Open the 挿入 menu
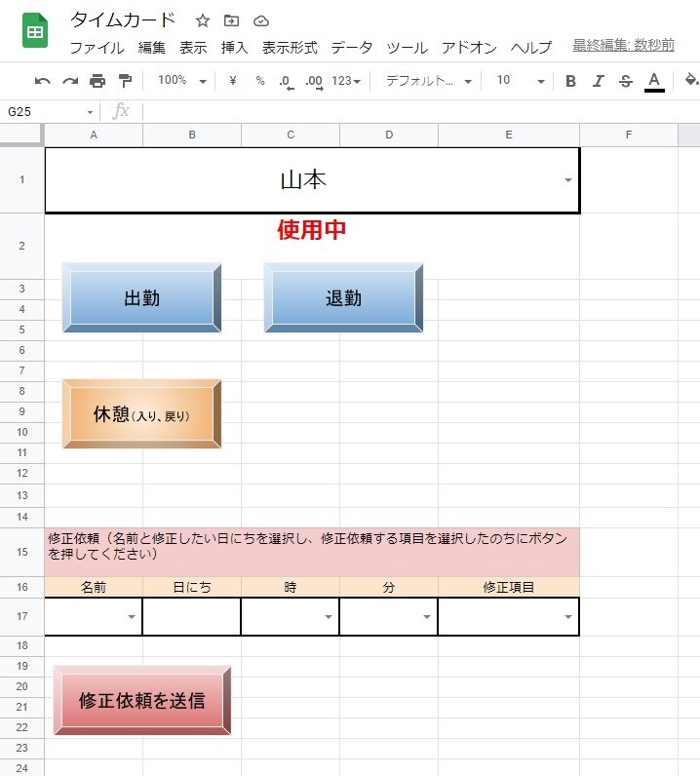Screen dimensions: 700x776 [234, 48]
